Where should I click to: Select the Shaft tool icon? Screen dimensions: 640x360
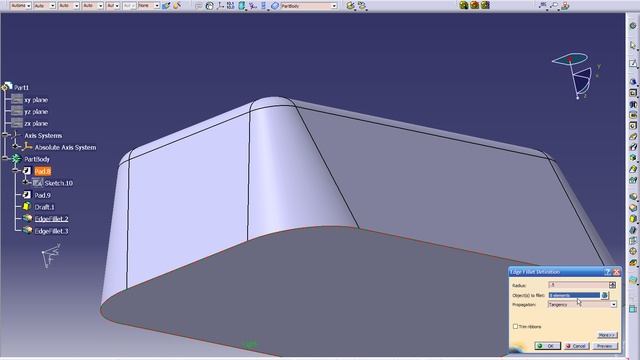[633, 104]
